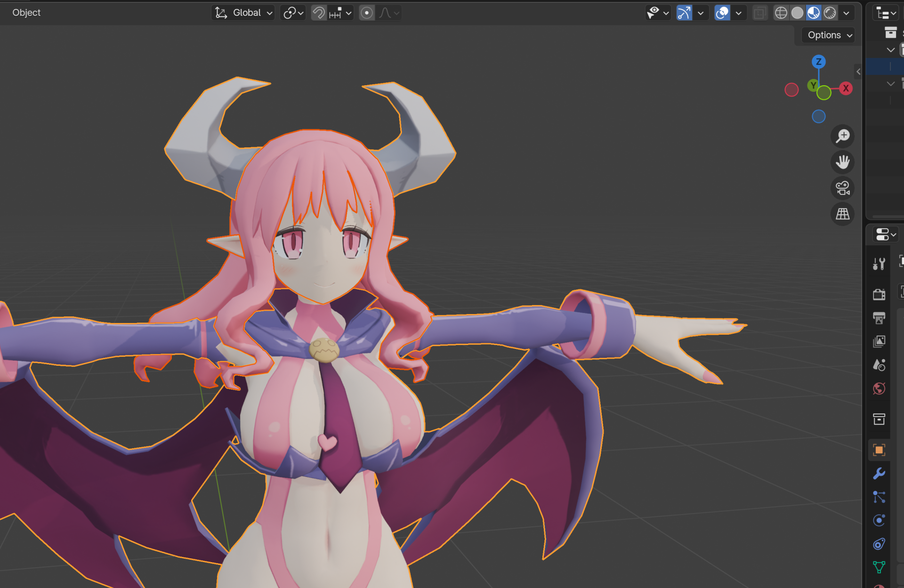The image size is (904, 588).
Task: Click the zoom magnifier viewport button
Action: (x=842, y=137)
